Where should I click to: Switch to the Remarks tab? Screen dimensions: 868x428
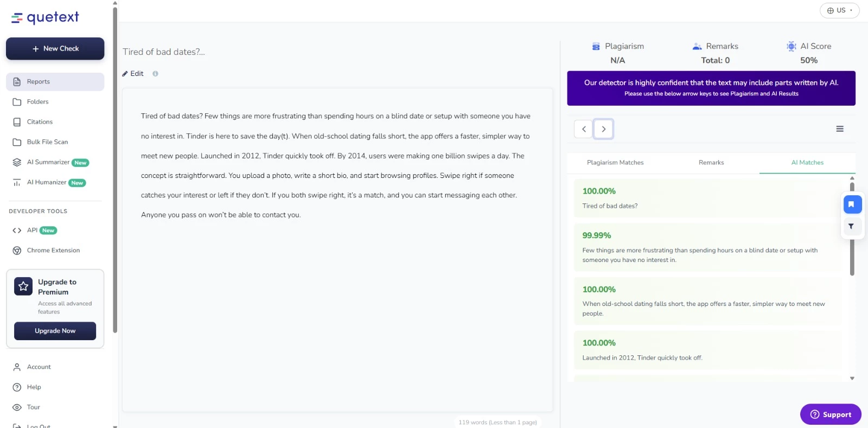[x=711, y=163]
